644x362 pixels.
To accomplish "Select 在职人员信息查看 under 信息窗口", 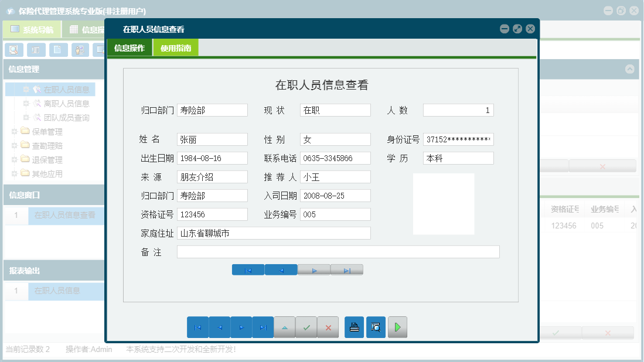I will tap(65, 216).
